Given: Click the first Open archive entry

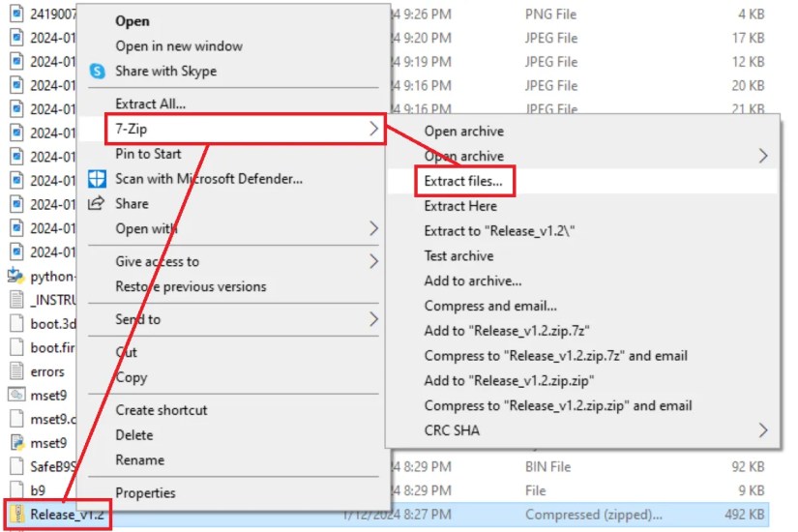Looking at the screenshot, I should [x=463, y=131].
